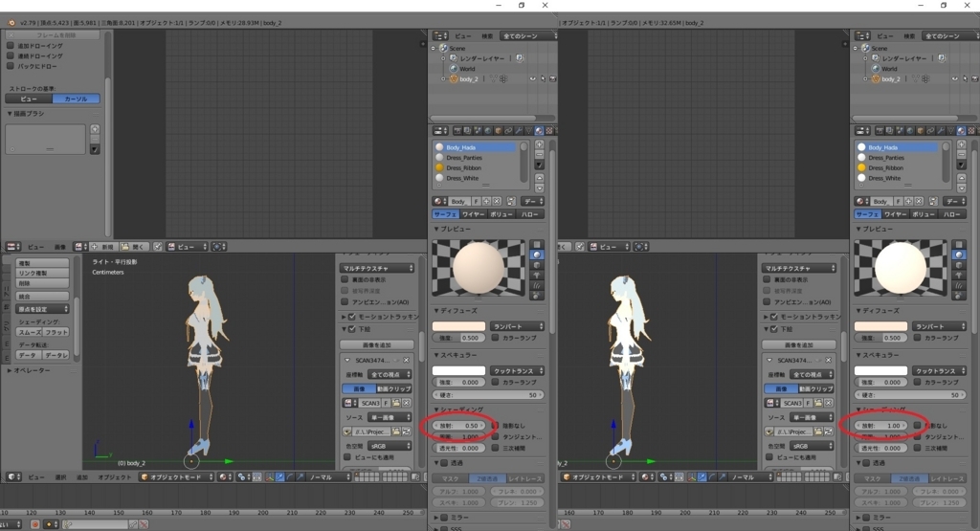Image resolution: width=980 pixels, height=531 pixels.
Task: Open World properties tab in left window
Action: (x=488, y=130)
